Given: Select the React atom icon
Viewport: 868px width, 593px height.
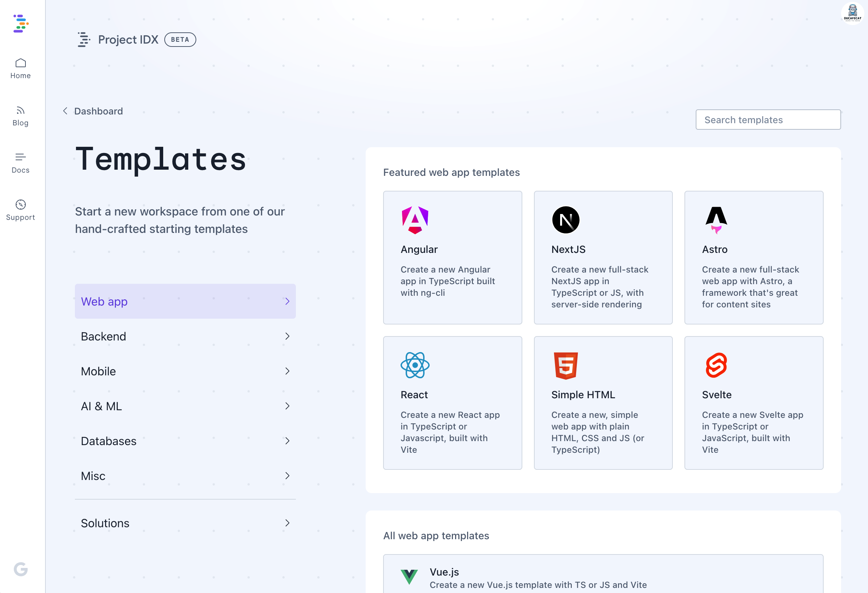Looking at the screenshot, I should click(x=415, y=365).
